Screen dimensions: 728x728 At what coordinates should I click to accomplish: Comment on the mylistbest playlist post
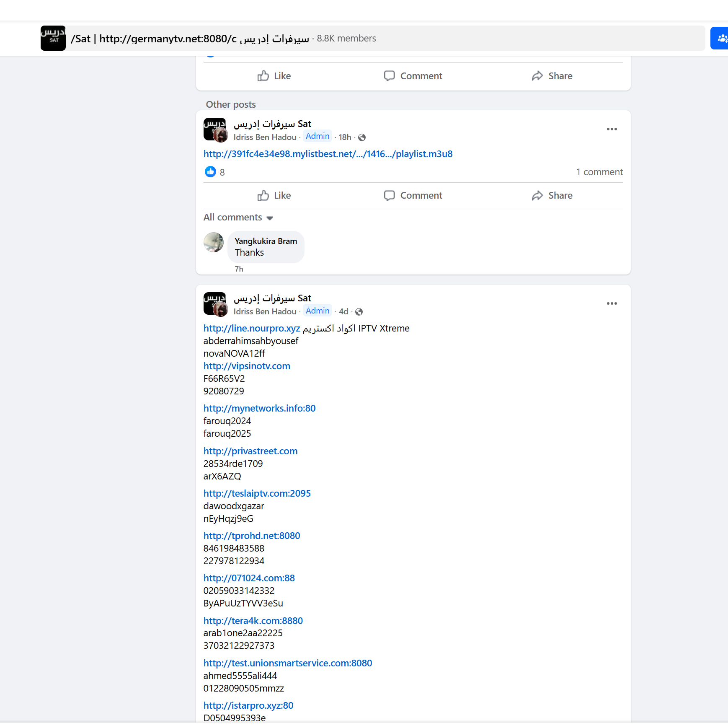click(x=413, y=195)
